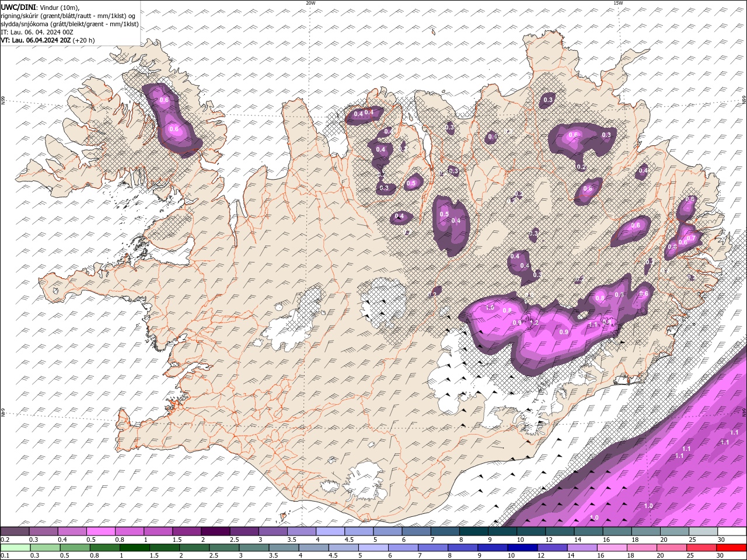Pick the 3.5 swatch in the lower rain scale
Viewport: 747px width, 560px height.
(x=284, y=548)
